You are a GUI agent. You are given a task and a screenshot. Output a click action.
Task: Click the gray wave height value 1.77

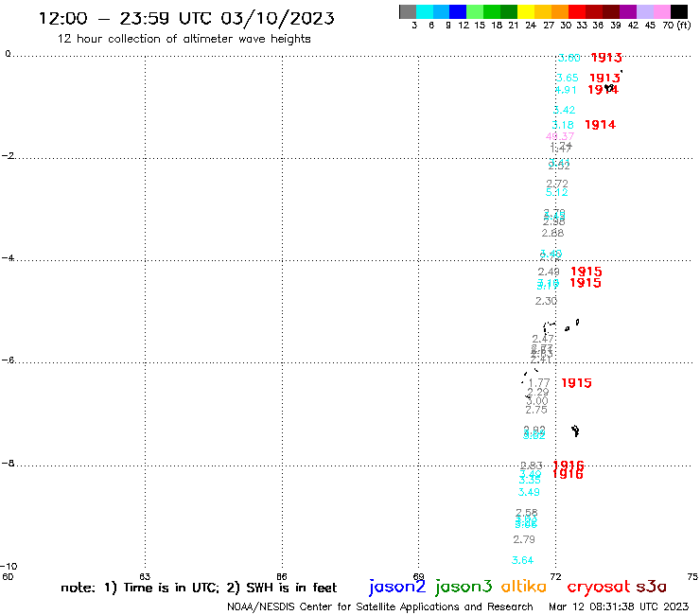tap(539, 383)
